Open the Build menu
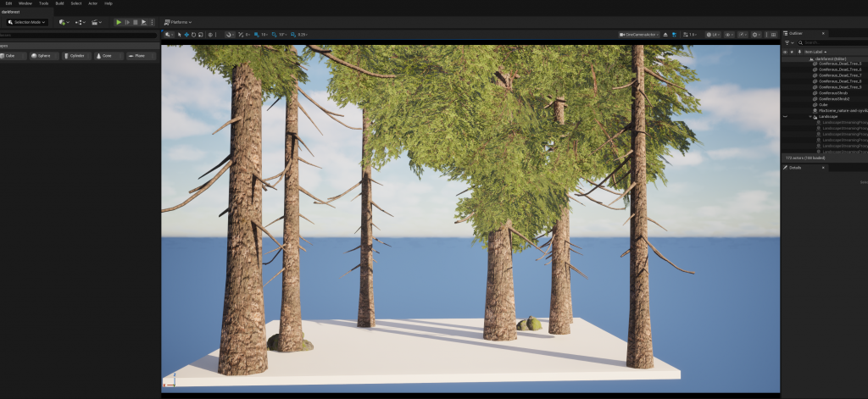The width and height of the screenshot is (868, 399). (x=59, y=3)
